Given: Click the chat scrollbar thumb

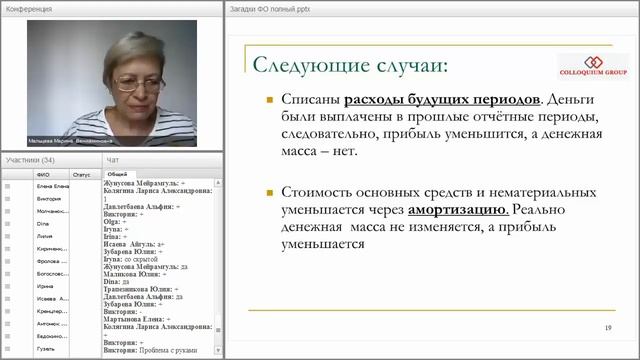Looking at the screenshot, I should [218, 330].
